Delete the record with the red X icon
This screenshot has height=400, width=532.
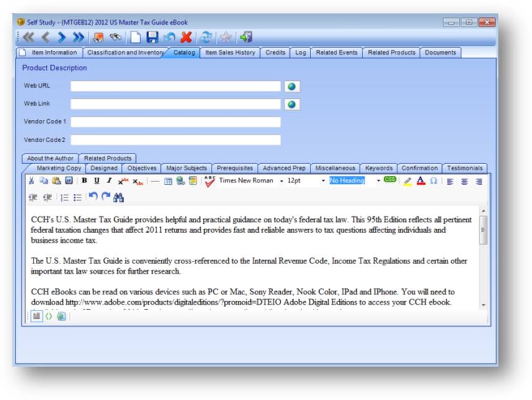point(186,37)
